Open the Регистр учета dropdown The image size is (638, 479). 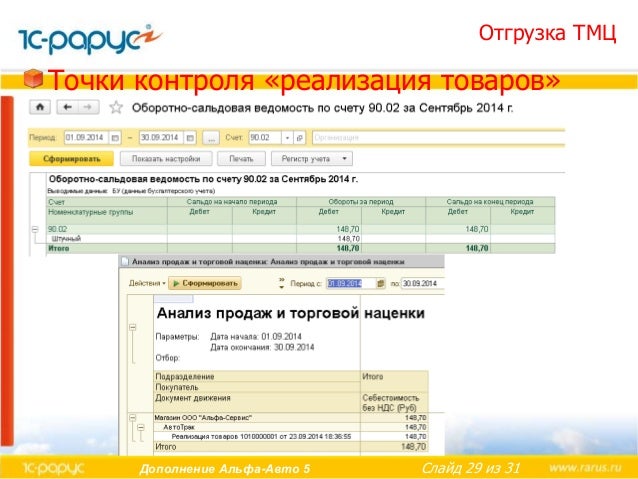[312, 159]
